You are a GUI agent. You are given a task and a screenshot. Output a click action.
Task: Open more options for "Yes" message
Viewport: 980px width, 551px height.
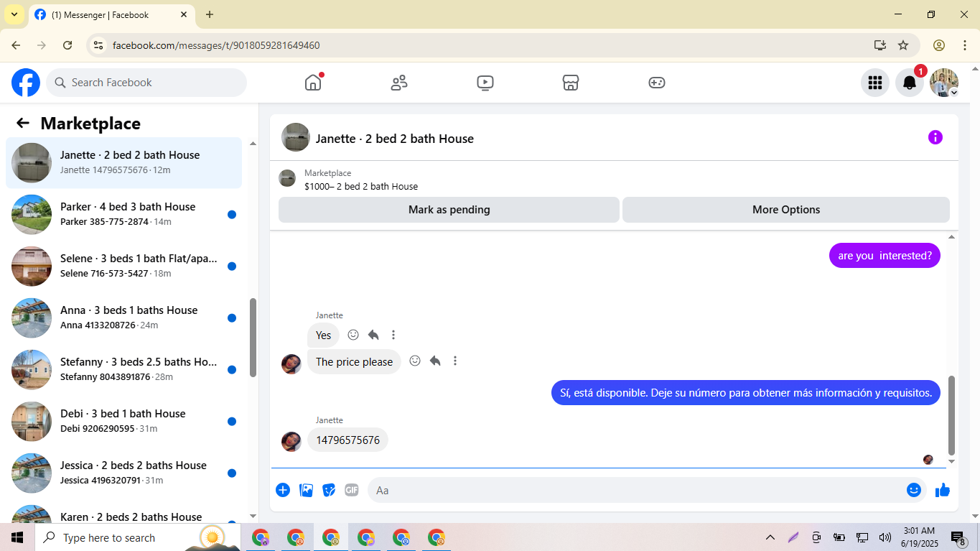(x=393, y=335)
